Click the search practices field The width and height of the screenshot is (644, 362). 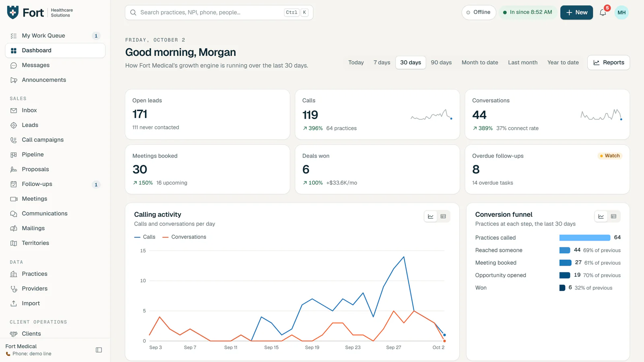click(219, 12)
